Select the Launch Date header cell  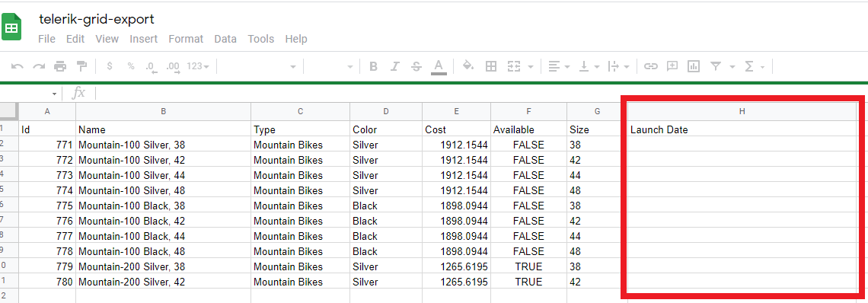[x=742, y=129]
